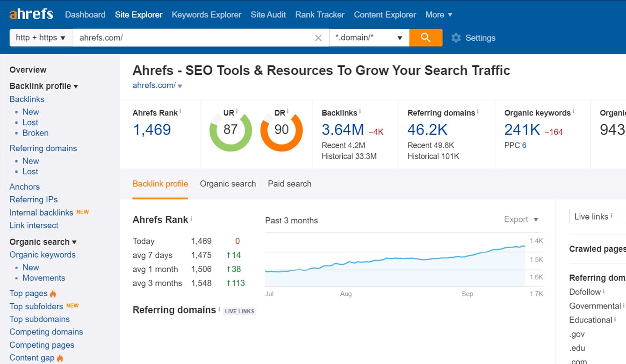Click the DR 90 orange gauge

point(281,130)
